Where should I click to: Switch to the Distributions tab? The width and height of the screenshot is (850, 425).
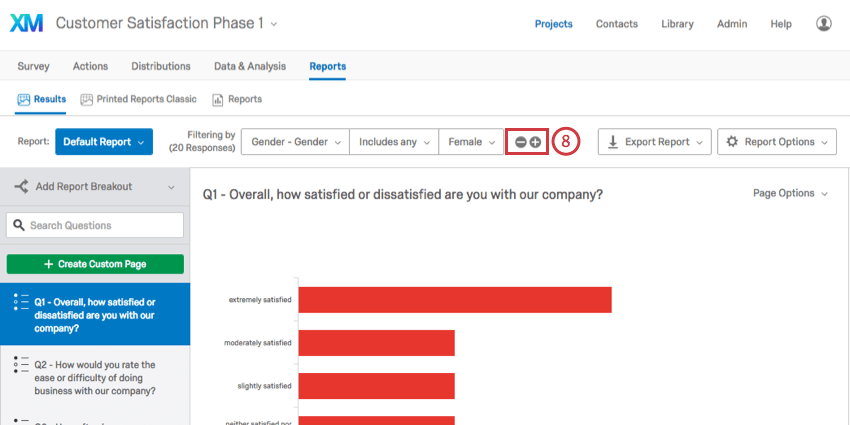(x=161, y=66)
